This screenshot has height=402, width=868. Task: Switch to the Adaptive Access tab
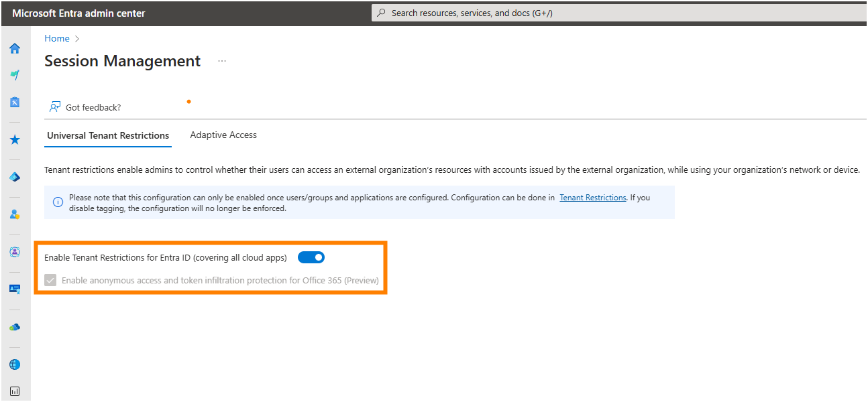(223, 135)
